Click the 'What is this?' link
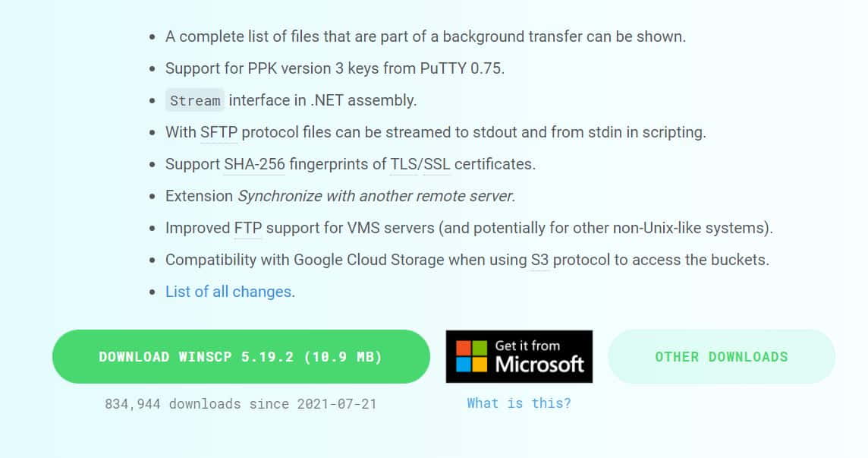Image resolution: width=868 pixels, height=458 pixels. coord(519,403)
